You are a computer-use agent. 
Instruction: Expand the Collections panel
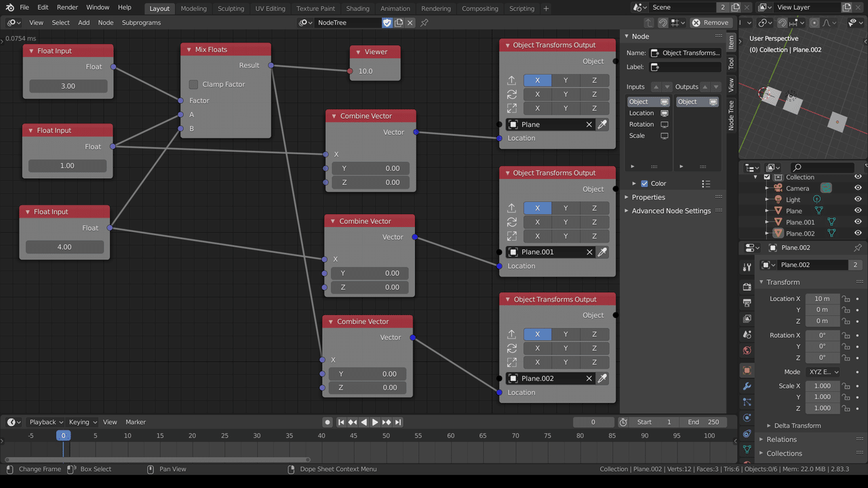(784, 453)
